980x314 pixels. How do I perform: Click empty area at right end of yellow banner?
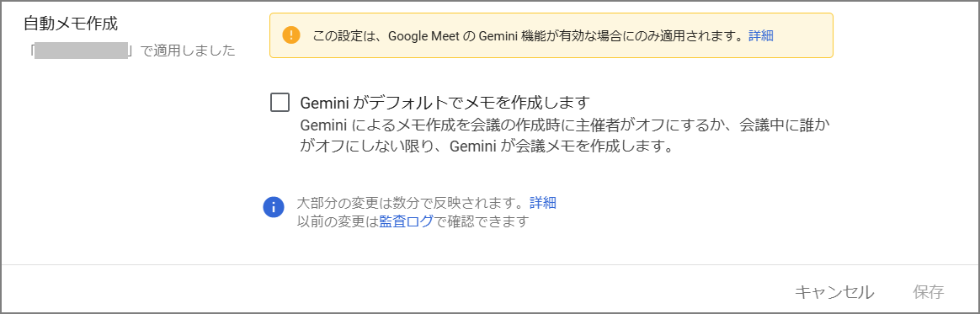coord(803,35)
